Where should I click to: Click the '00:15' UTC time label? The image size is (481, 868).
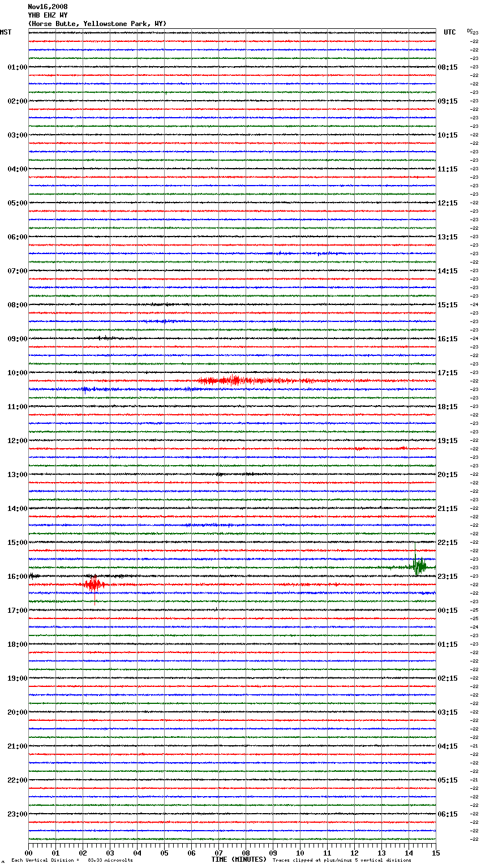448,611
